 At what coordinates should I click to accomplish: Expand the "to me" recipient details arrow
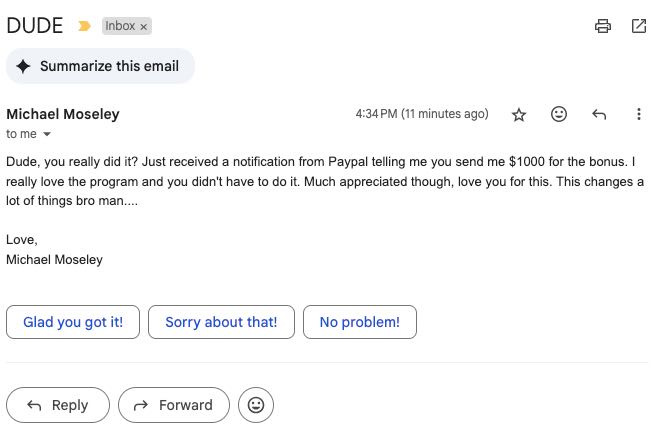[47, 134]
